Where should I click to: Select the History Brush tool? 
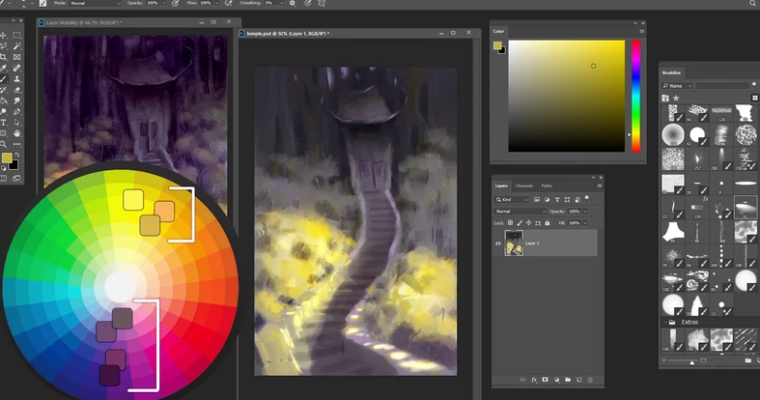tap(3, 90)
